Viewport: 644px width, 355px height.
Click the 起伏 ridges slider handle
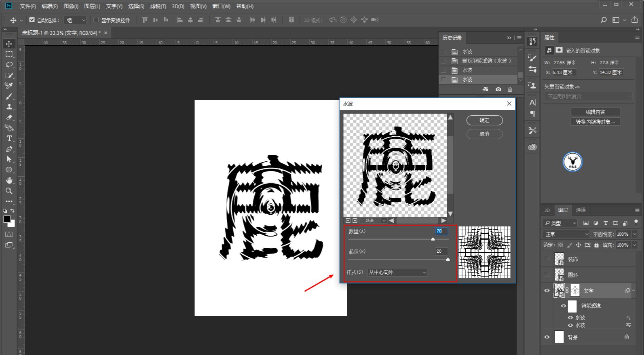pyautogui.click(x=448, y=259)
